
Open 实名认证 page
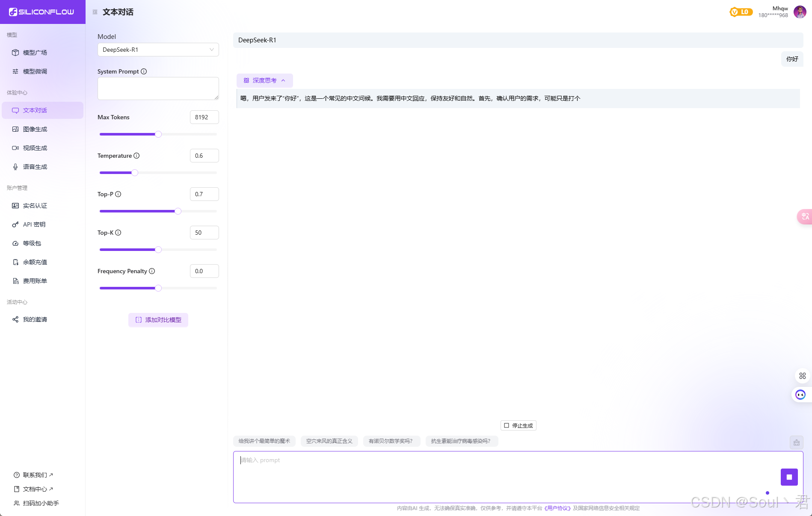(42, 206)
